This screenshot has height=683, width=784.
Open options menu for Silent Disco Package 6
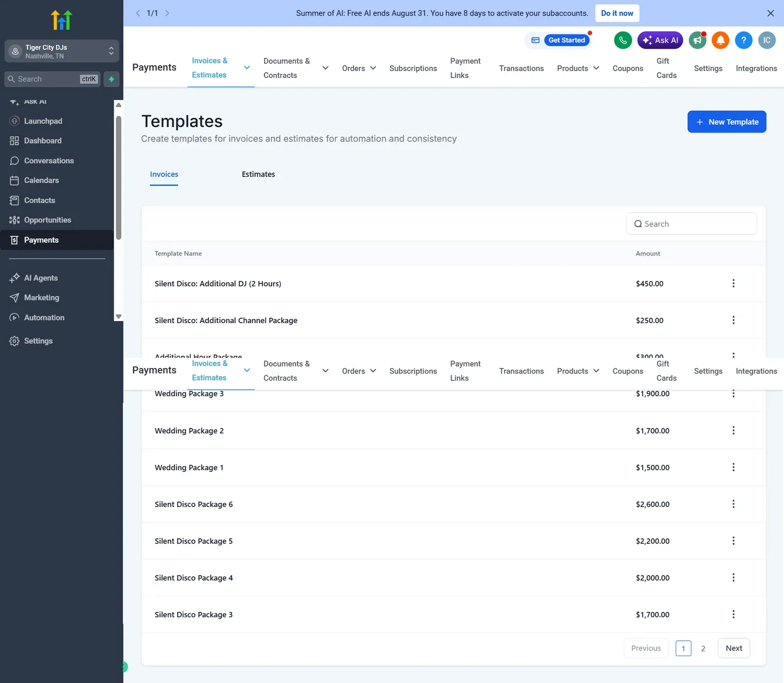pos(734,504)
